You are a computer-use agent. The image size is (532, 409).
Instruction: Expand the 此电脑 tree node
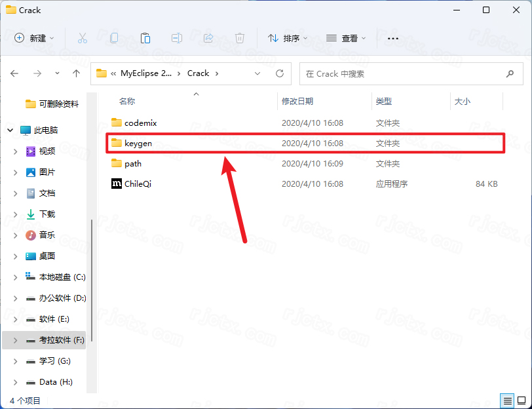pyautogui.click(x=10, y=130)
